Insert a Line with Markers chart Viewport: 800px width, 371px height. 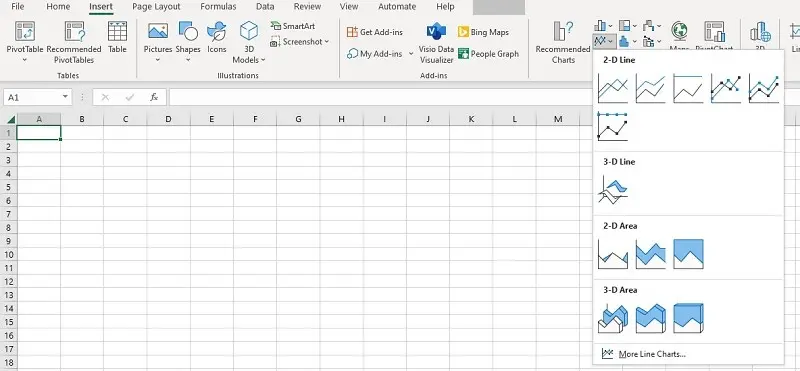726,88
